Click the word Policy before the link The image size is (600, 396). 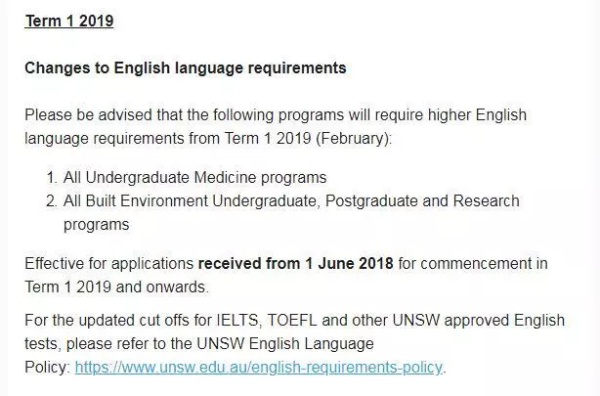47,367
